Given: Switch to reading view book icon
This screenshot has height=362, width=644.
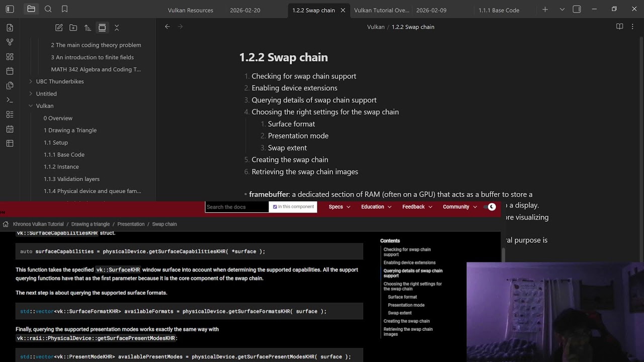Looking at the screenshot, I should click(x=620, y=27).
